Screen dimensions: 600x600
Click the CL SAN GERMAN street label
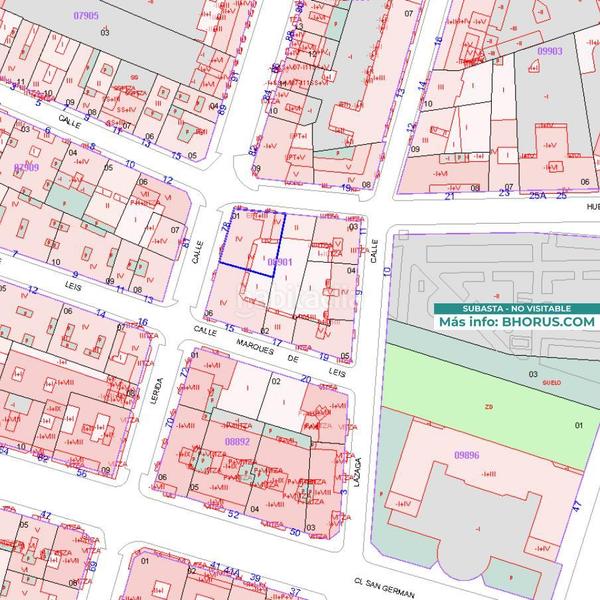click(x=381, y=582)
